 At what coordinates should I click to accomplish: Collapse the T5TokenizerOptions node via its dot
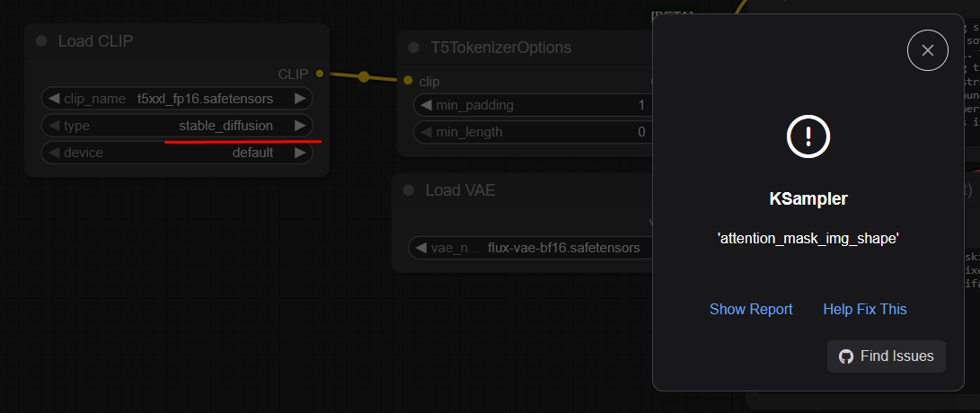click(x=414, y=48)
